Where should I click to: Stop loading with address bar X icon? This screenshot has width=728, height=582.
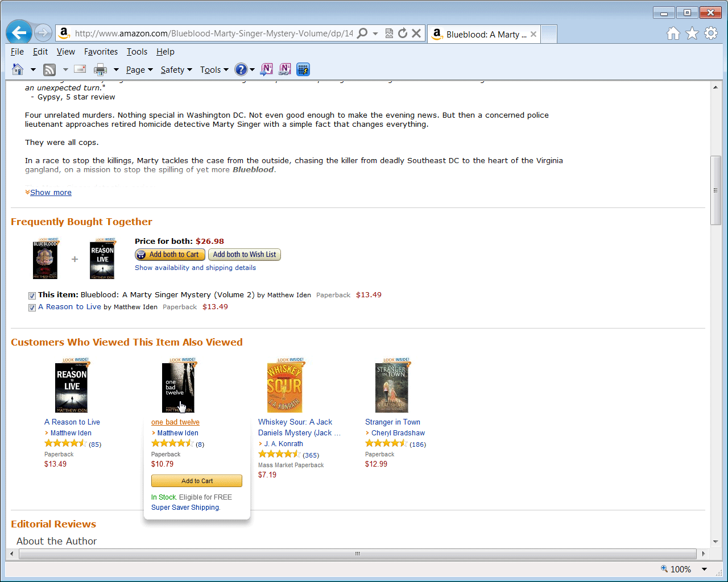point(416,33)
